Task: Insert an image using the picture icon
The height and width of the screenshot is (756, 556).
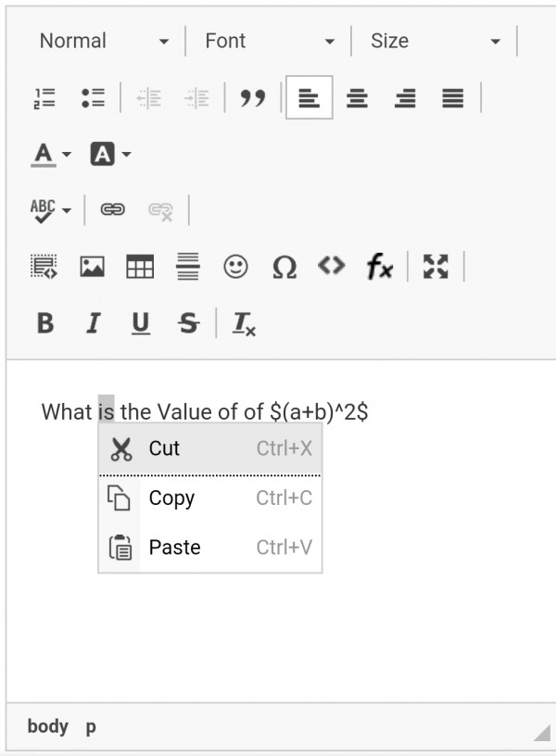Action: (92, 268)
